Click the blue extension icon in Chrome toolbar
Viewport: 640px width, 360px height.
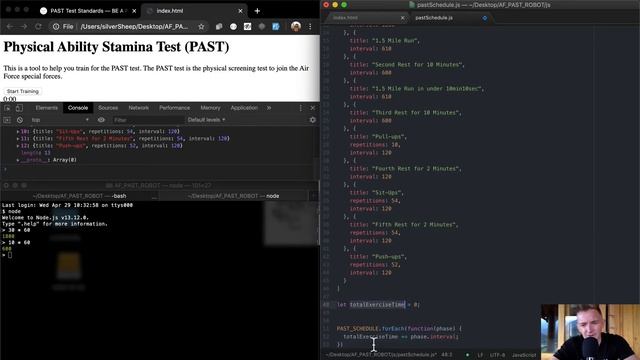(276, 27)
